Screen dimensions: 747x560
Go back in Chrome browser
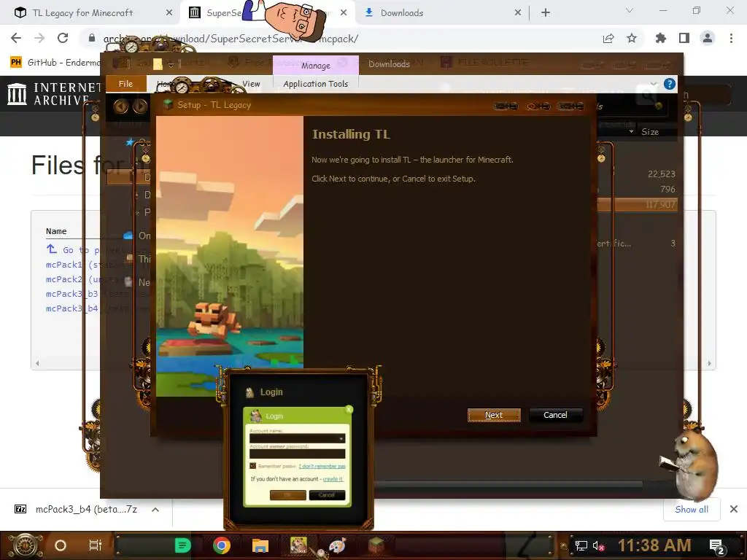click(16, 38)
